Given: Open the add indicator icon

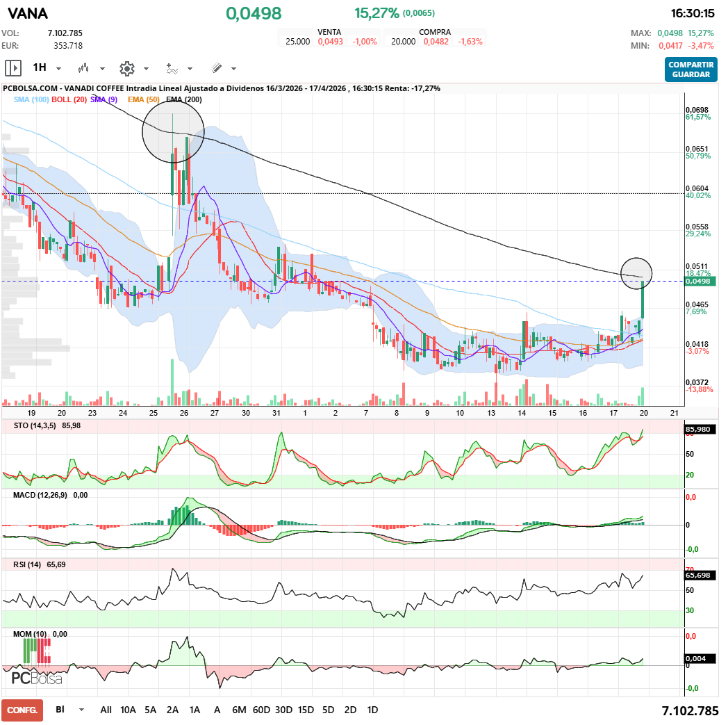Looking at the screenshot, I should pyautogui.click(x=172, y=69).
